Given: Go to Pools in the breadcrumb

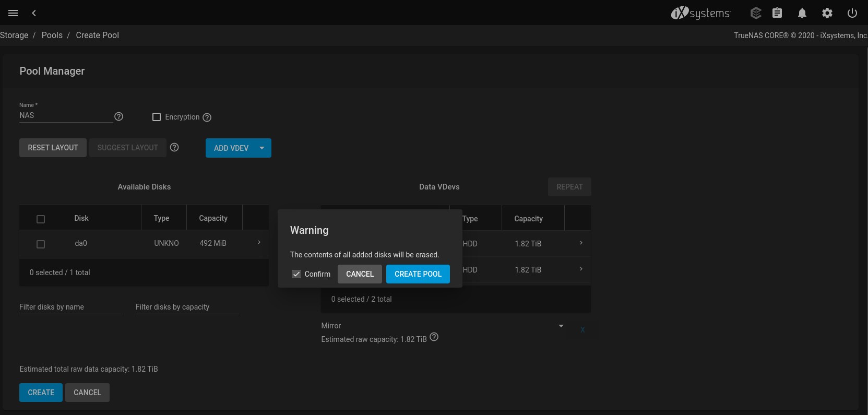Looking at the screenshot, I should [x=52, y=35].
